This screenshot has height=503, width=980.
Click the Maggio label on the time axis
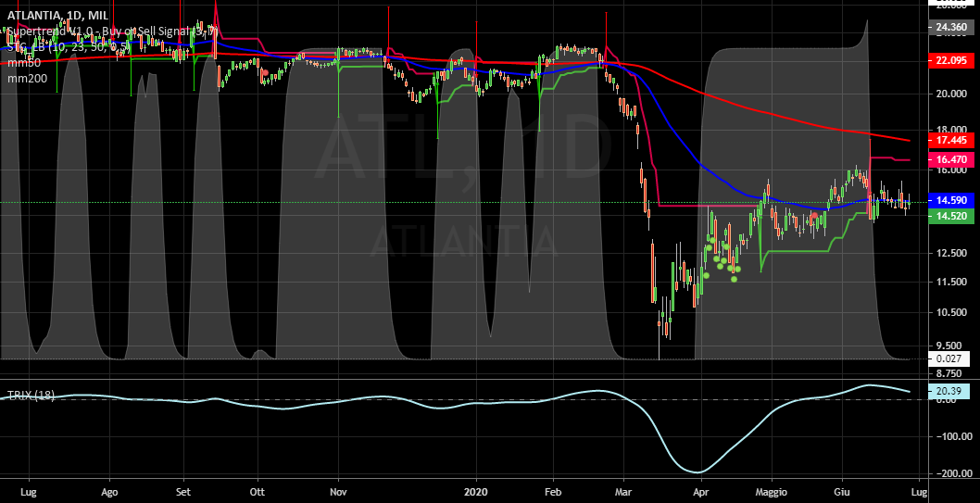coord(773,491)
